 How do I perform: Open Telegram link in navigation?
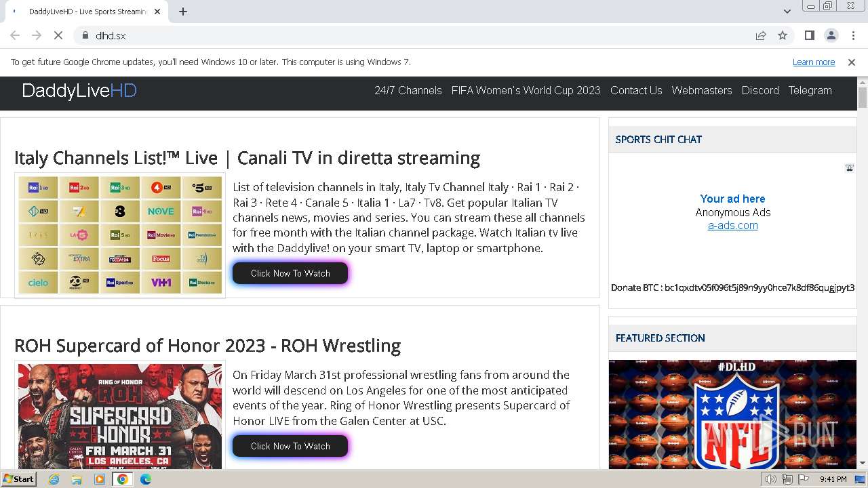810,90
